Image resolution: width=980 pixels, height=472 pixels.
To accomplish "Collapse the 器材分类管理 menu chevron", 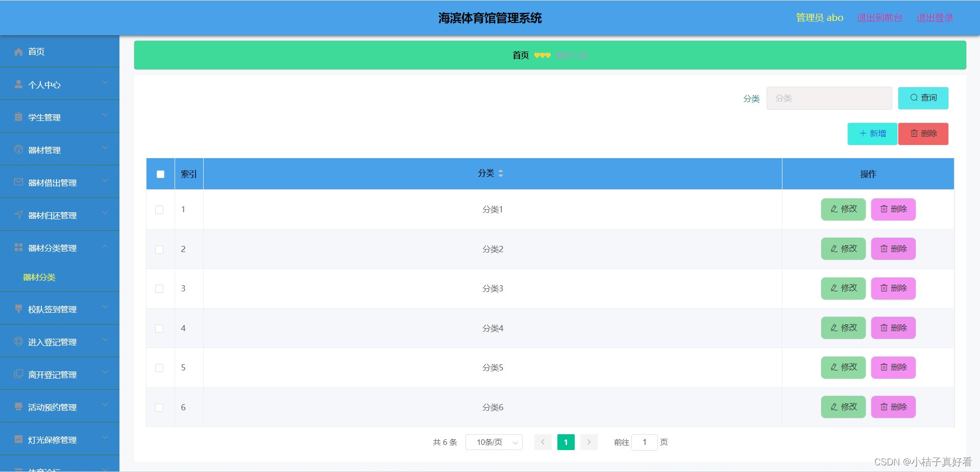I will pyautogui.click(x=105, y=246).
